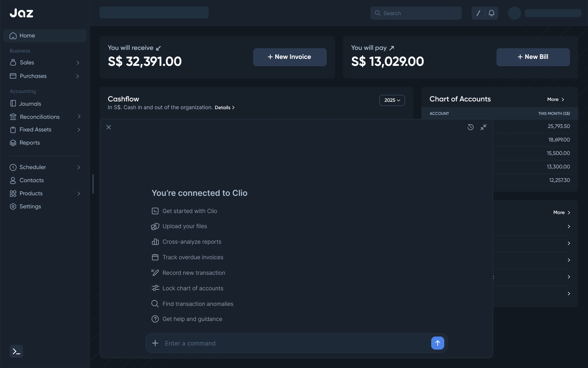
Task: Open Settings from the sidebar
Action: pos(30,206)
